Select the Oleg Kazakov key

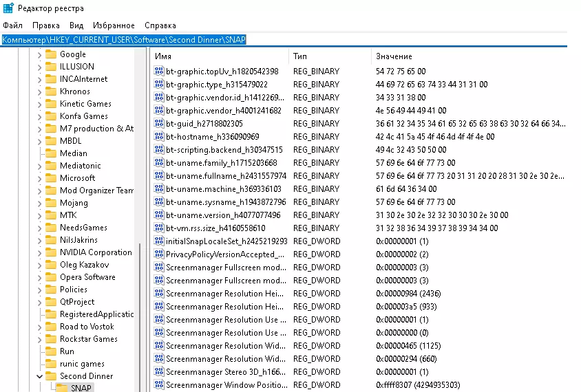click(85, 265)
